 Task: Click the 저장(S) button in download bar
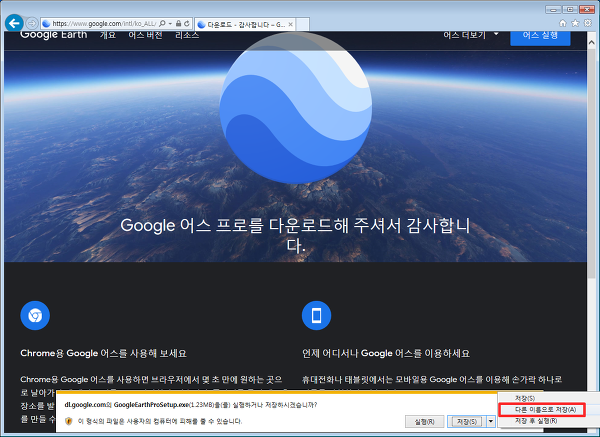click(x=467, y=422)
